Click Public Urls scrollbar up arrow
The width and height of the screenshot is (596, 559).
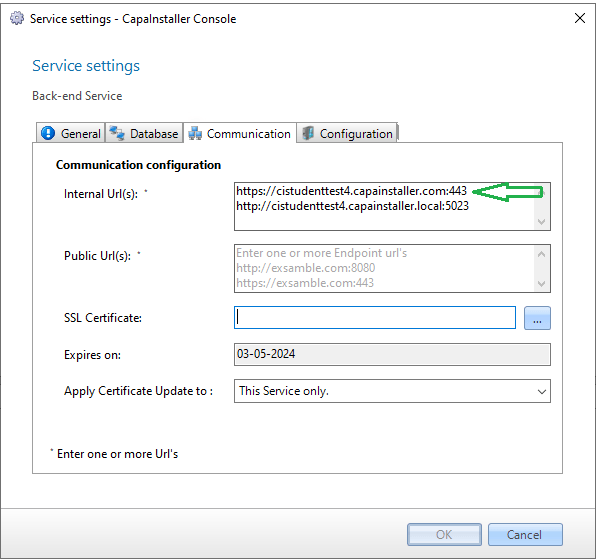542,254
